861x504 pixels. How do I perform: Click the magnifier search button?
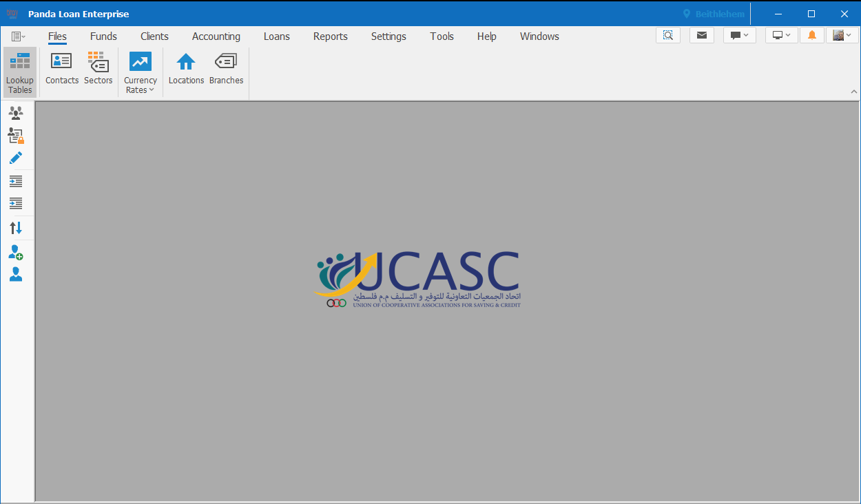pyautogui.click(x=668, y=35)
